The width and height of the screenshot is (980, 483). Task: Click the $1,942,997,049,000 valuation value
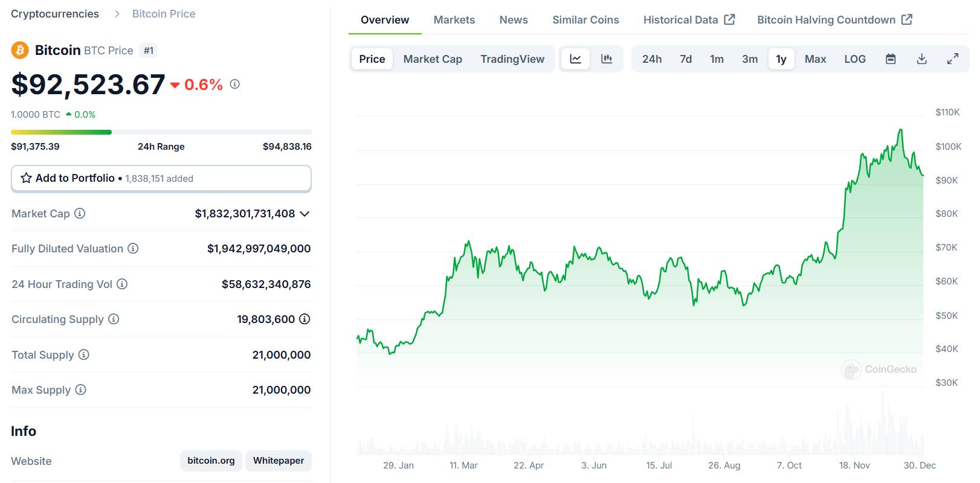259,249
